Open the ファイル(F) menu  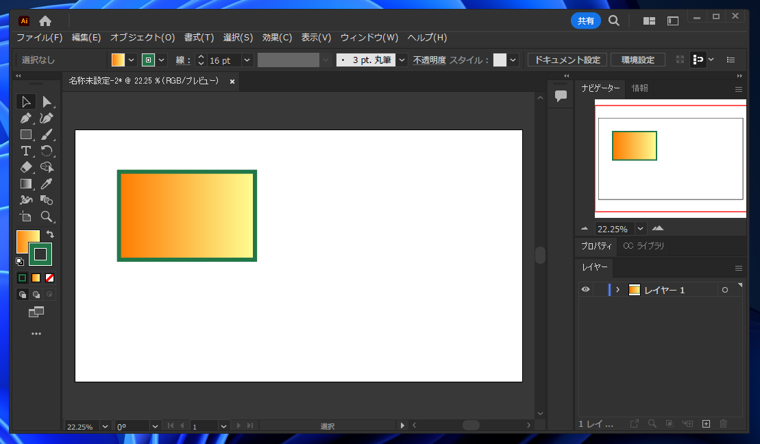click(x=40, y=37)
